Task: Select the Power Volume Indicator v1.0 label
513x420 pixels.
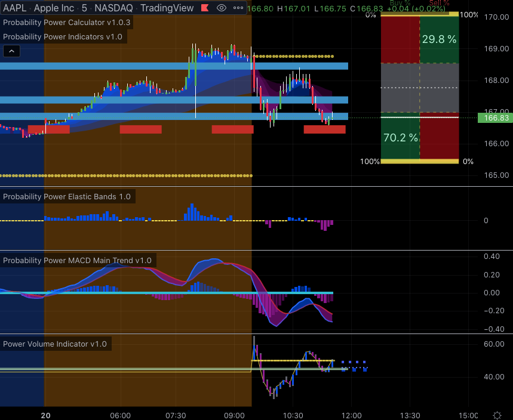Action: click(55, 344)
